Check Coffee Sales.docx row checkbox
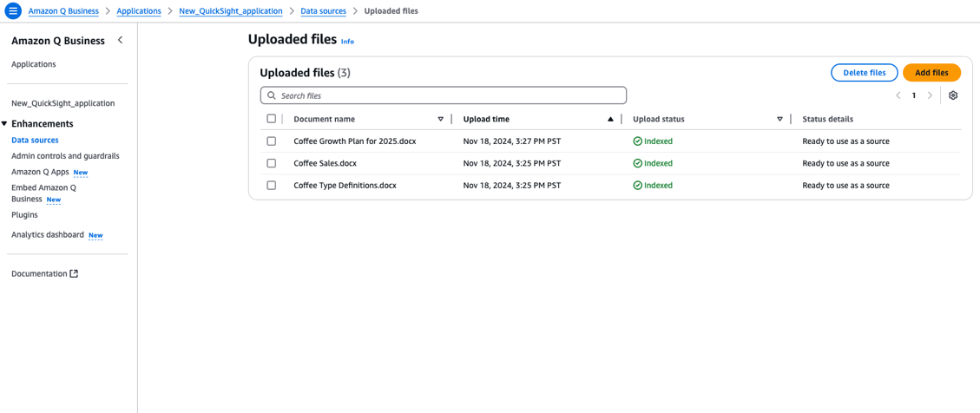The width and height of the screenshot is (980, 413). [271, 163]
